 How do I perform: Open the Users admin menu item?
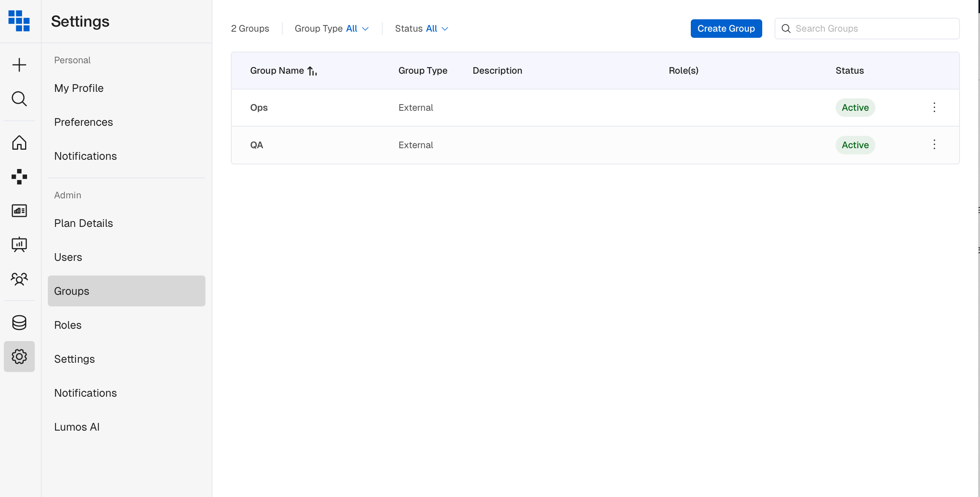pyautogui.click(x=68, y=257)
